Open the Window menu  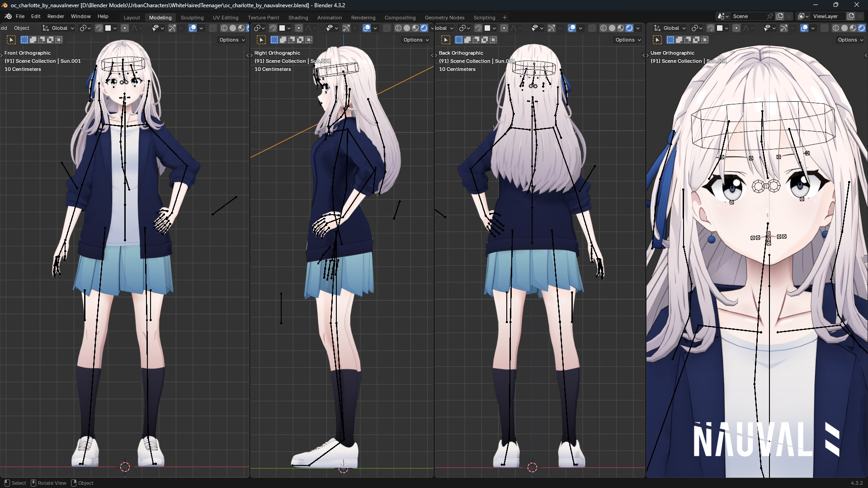[x=81, y=16]
